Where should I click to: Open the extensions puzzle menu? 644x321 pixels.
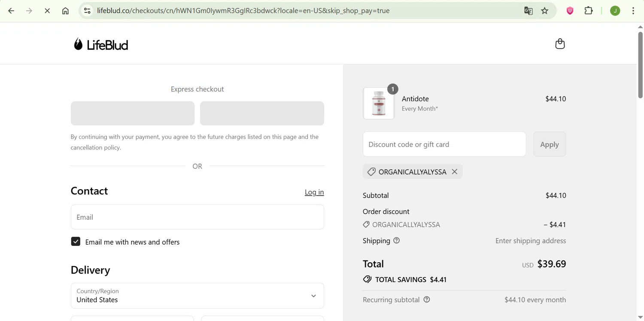click(589, 11)
